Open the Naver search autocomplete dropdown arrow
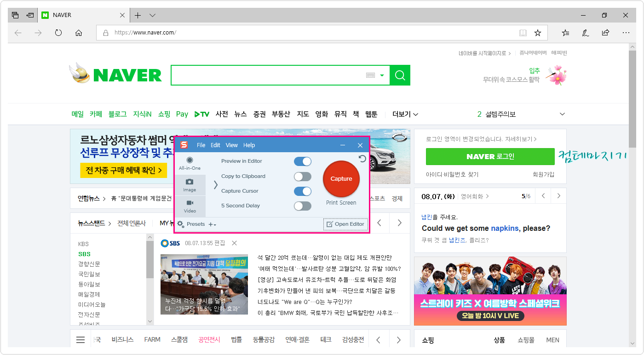Image resolution: width=644 pixels, height=355 pixels. coord(382,75)
